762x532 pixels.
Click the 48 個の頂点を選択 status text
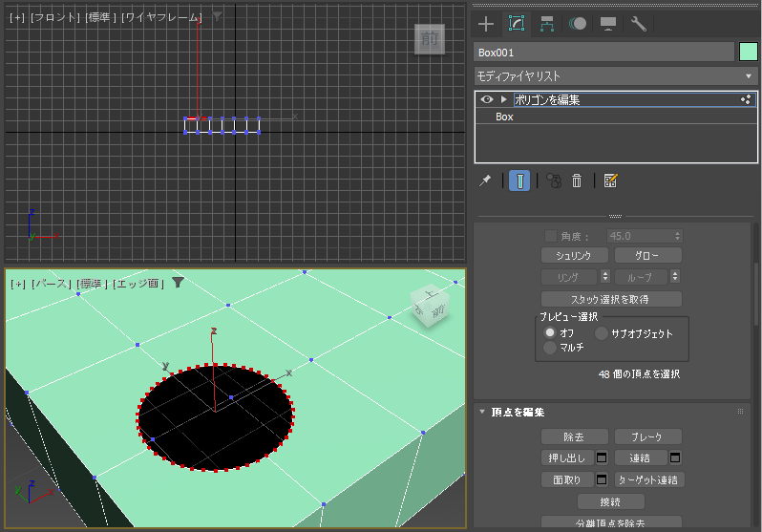[639, 374]
